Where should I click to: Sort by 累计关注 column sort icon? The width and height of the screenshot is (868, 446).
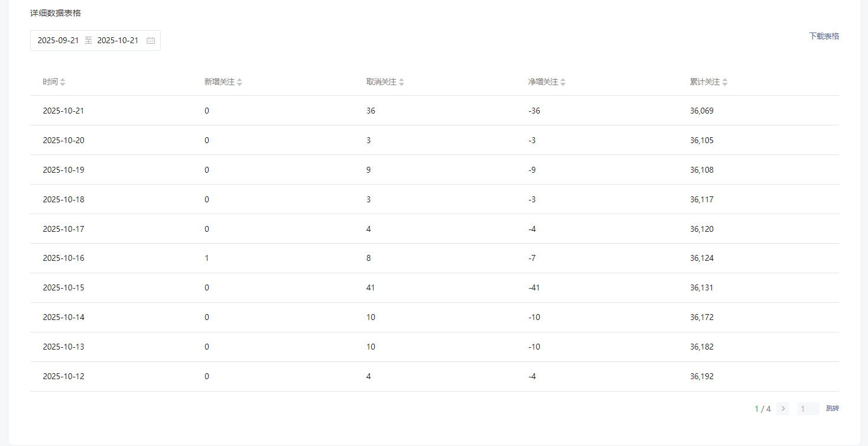tap(725, 82)
